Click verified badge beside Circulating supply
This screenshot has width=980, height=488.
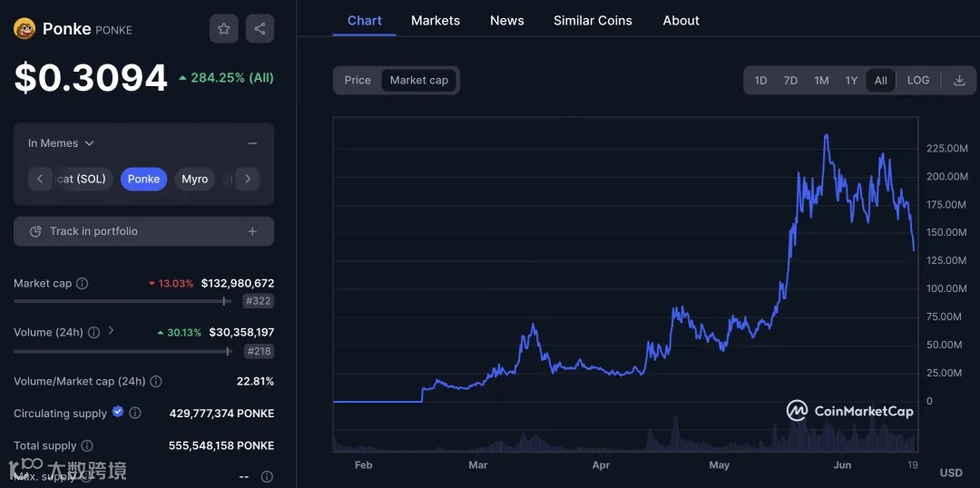[117, 412]
